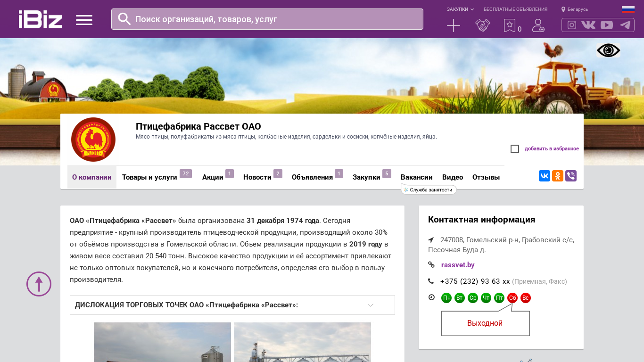Image resolution: width=644 pixels, height=362 pixels.
Task: Click the plus add icon in header
Action: point(454,25)
